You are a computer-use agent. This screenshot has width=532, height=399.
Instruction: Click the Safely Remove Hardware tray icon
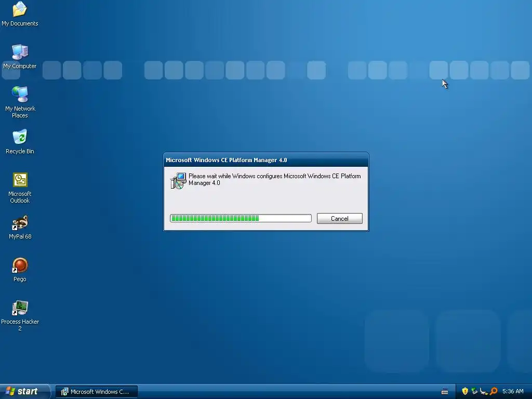point(474,391)
